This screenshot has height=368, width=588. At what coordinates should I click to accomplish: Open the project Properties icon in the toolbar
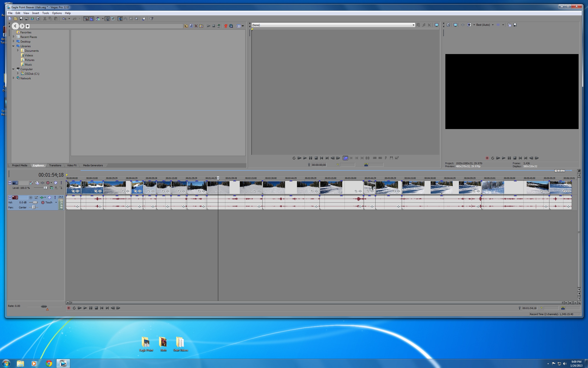coord(38,19)
